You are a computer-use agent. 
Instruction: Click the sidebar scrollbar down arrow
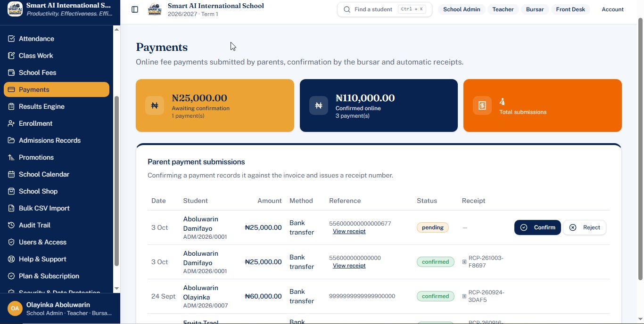(x=117, y=288)
